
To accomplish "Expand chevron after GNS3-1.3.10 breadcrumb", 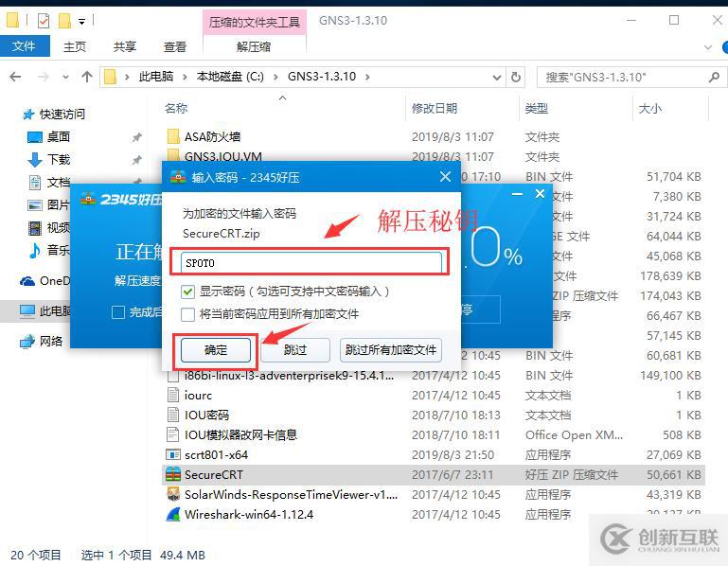I will point(367,77).
